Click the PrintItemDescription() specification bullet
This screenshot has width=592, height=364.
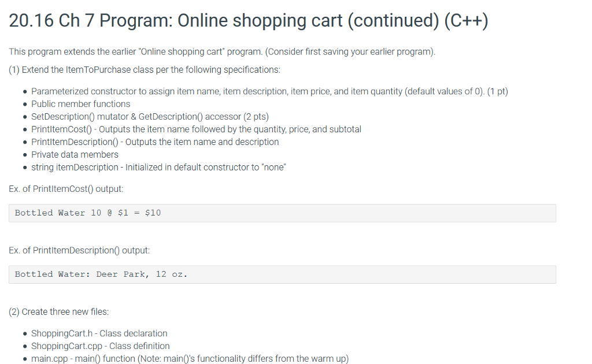(x=155, y=142)
